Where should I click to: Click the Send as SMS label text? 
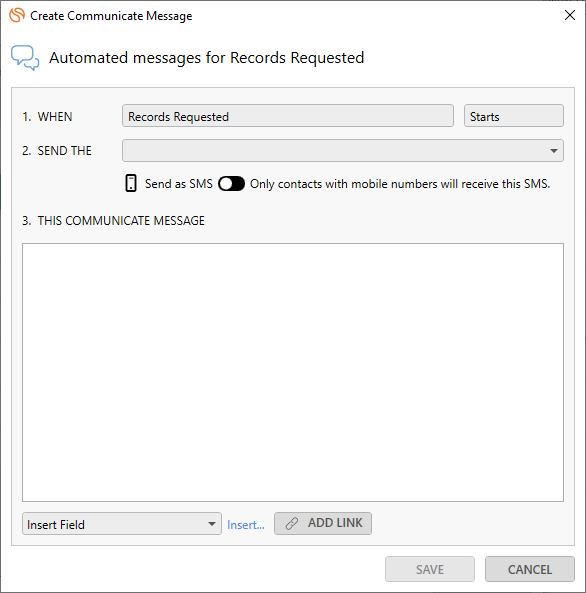(x=179, y=184)
